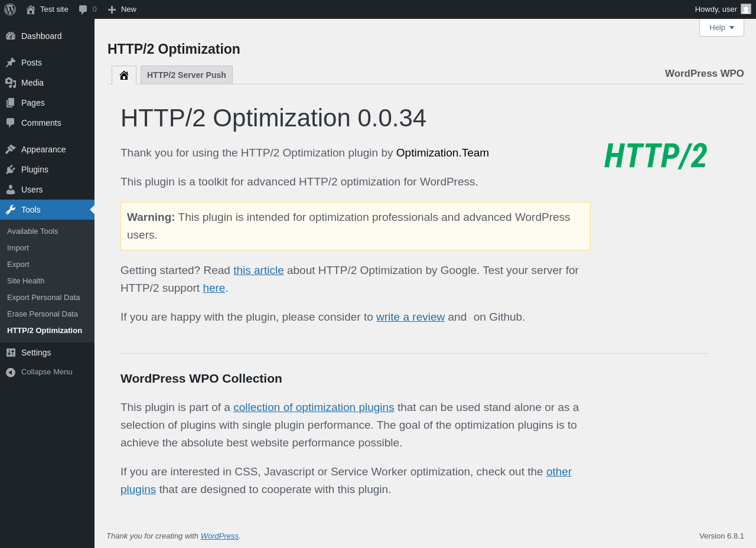Open the Settings menu label

pyautogui.click(x=36, y=353)
